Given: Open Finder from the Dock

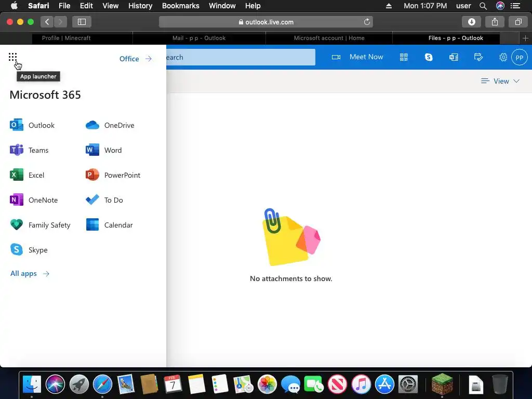Looking at the screenshot, I should [32, 384].
